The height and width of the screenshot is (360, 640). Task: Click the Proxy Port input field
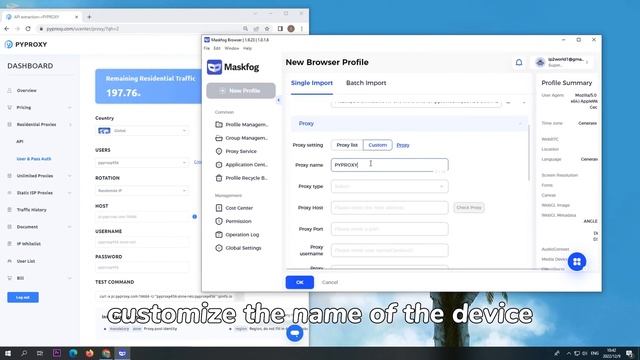click(x=389, y=229)
